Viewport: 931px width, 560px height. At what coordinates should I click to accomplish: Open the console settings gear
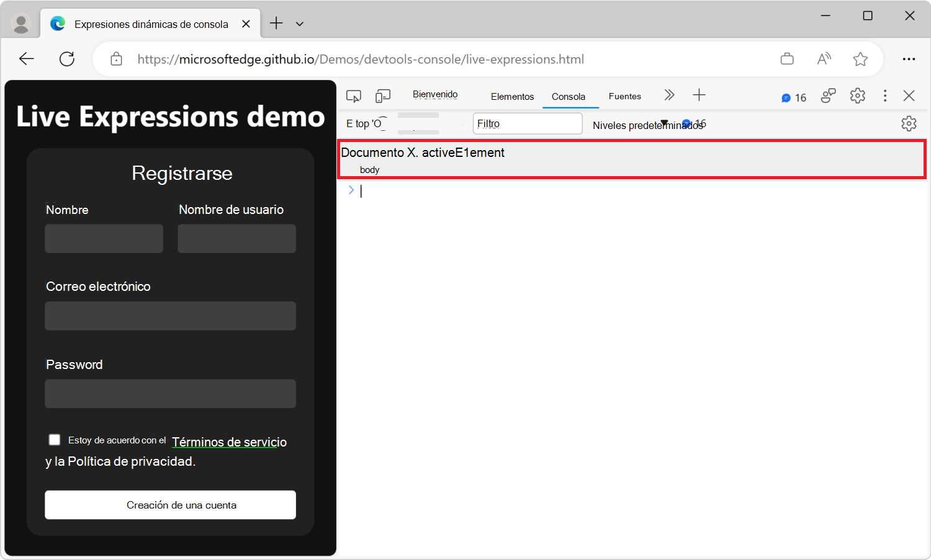(x=909, y=123)
